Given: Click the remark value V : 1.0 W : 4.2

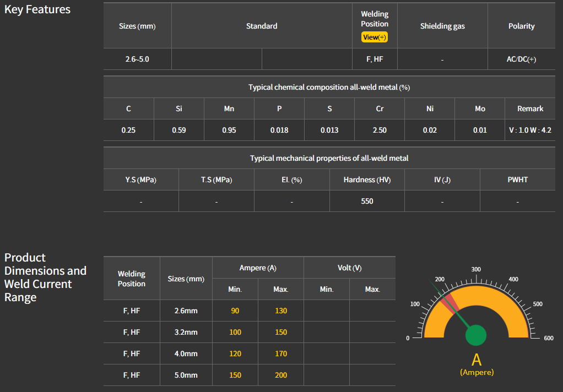Looking at the screenshot, I should [x=530, y=130].
